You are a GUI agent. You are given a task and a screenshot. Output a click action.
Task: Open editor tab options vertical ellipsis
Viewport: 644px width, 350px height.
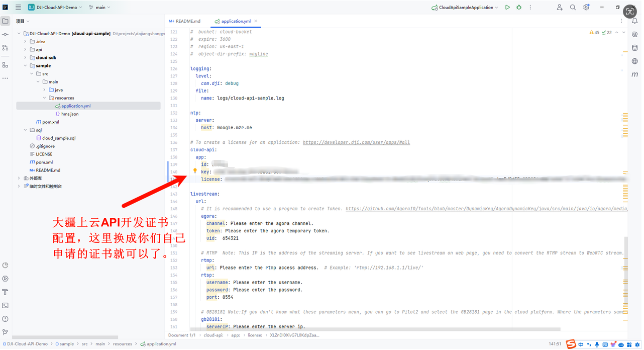point(621,21)
